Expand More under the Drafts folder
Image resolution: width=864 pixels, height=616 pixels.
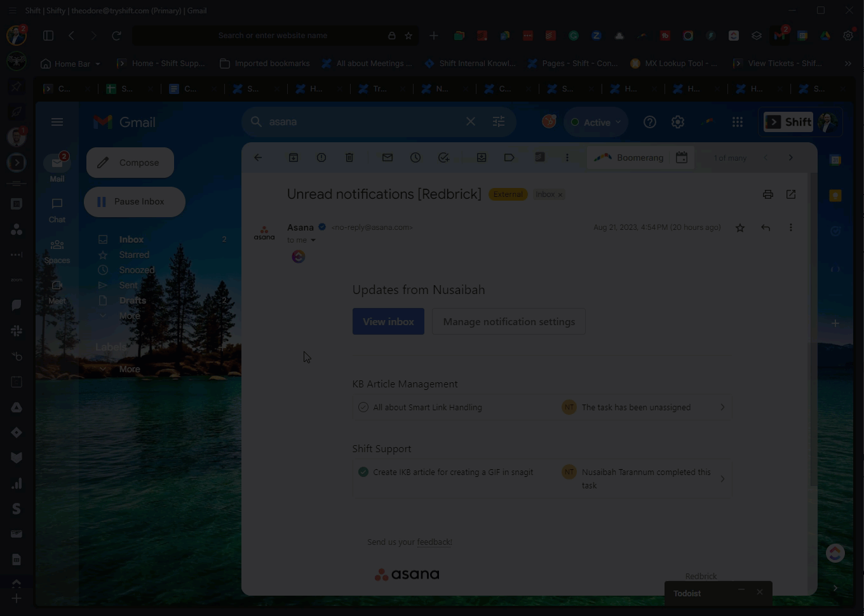130,316
